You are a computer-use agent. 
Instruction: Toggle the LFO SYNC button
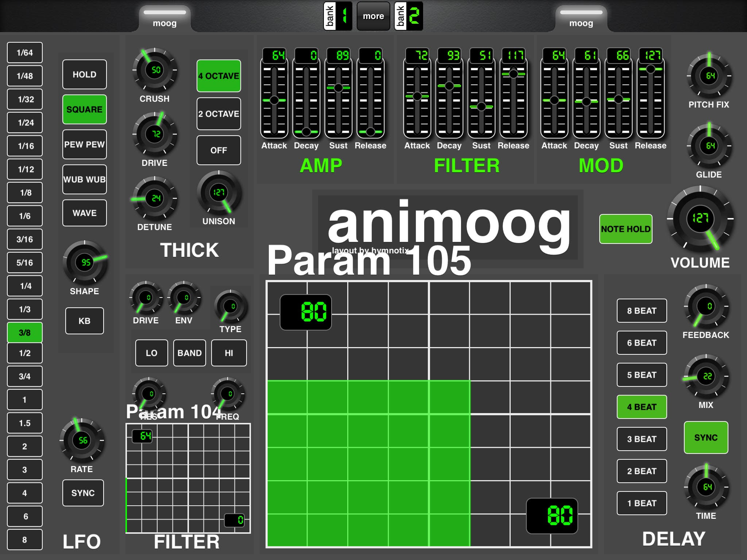point(83,493)
